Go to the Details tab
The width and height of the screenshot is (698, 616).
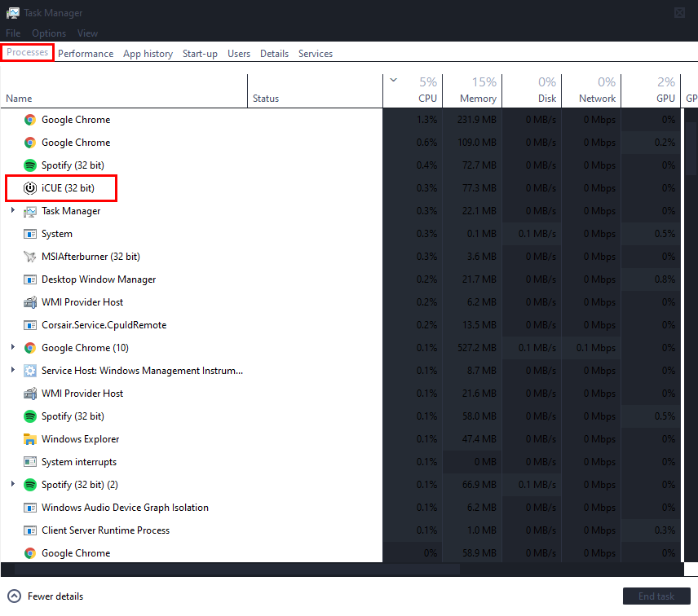(x=274, y=54)
